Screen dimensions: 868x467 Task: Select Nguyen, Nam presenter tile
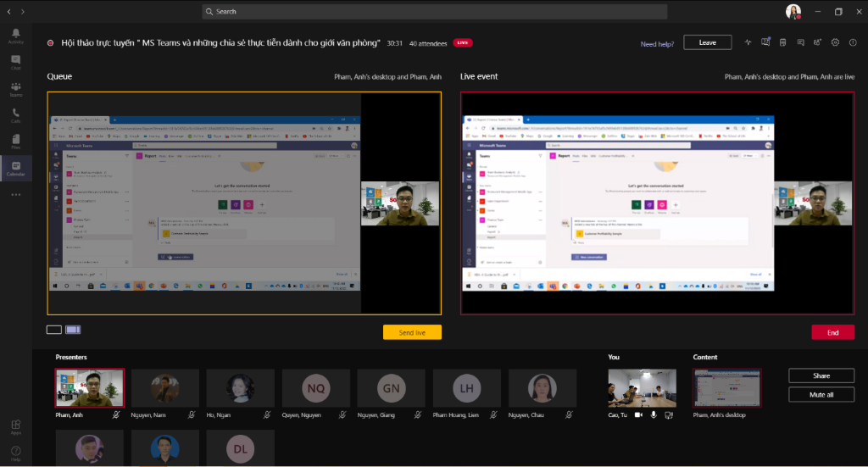[165, 388]
